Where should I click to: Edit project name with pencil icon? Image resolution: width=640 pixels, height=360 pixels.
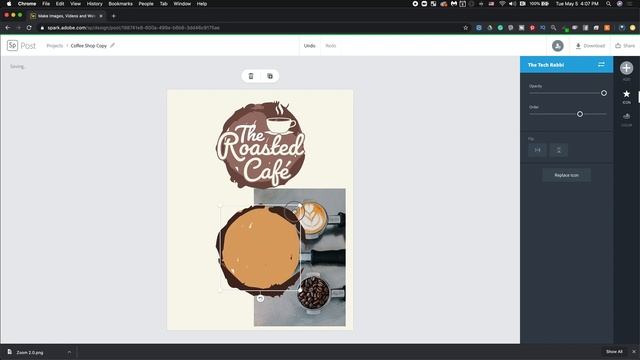click(x=113, y=45)
